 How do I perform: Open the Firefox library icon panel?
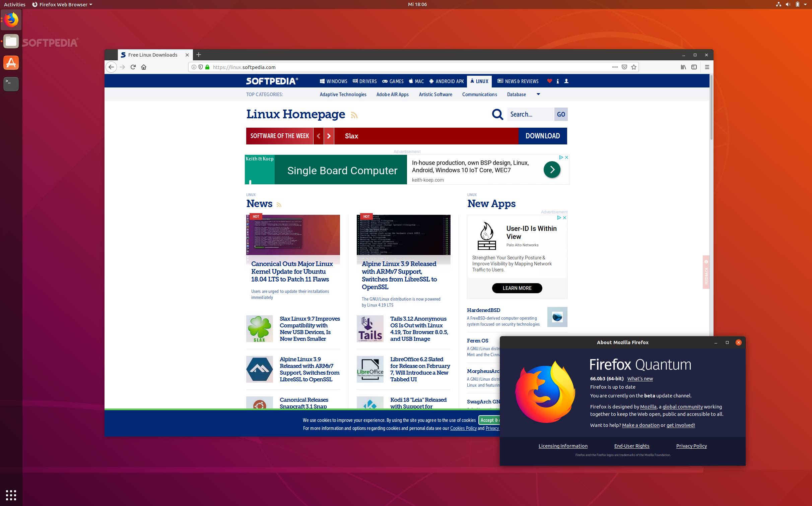click(x=683, y=67)
